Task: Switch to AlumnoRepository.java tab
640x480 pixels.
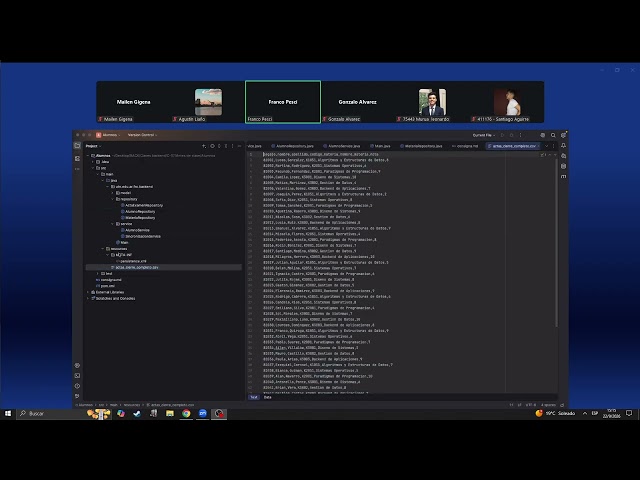Action: click(293, 146)
